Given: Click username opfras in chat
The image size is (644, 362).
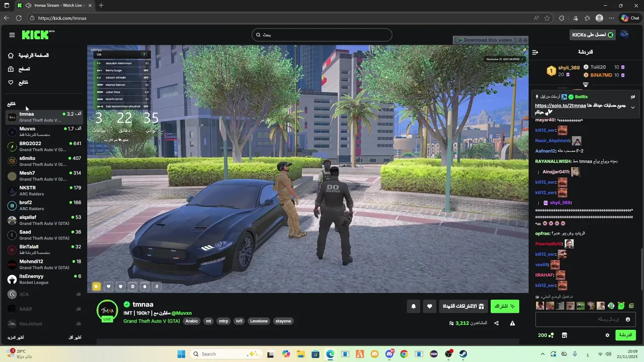Looking at the screenshot, I should (x=543, y=233).
